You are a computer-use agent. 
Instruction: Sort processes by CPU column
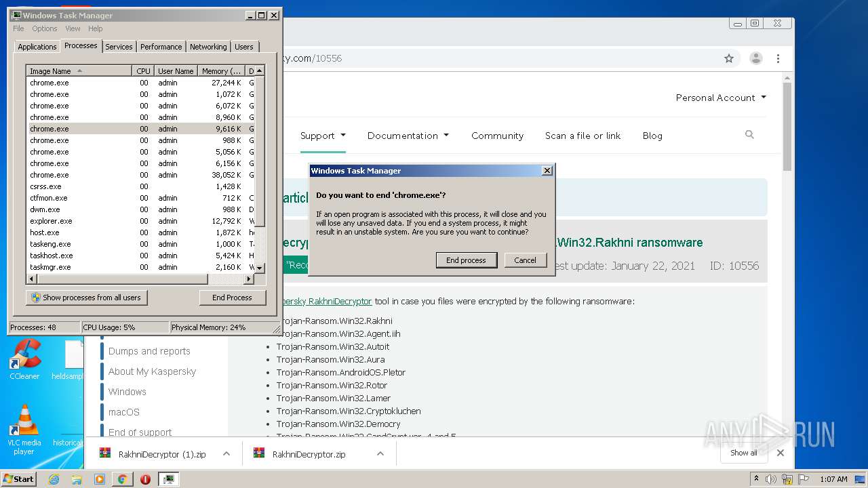pyautogui.click(x=143, y=71)
